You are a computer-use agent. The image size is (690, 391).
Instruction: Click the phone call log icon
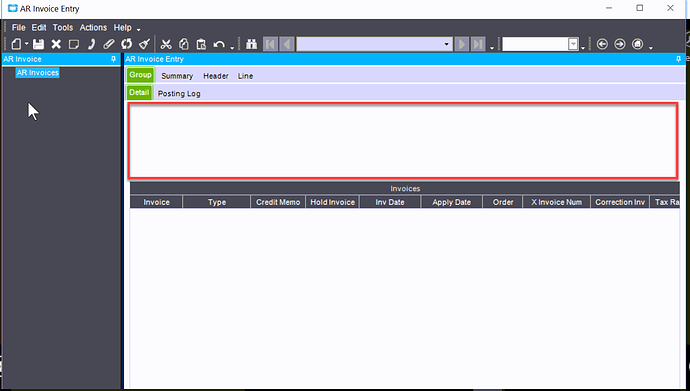(x=91, y=44)
